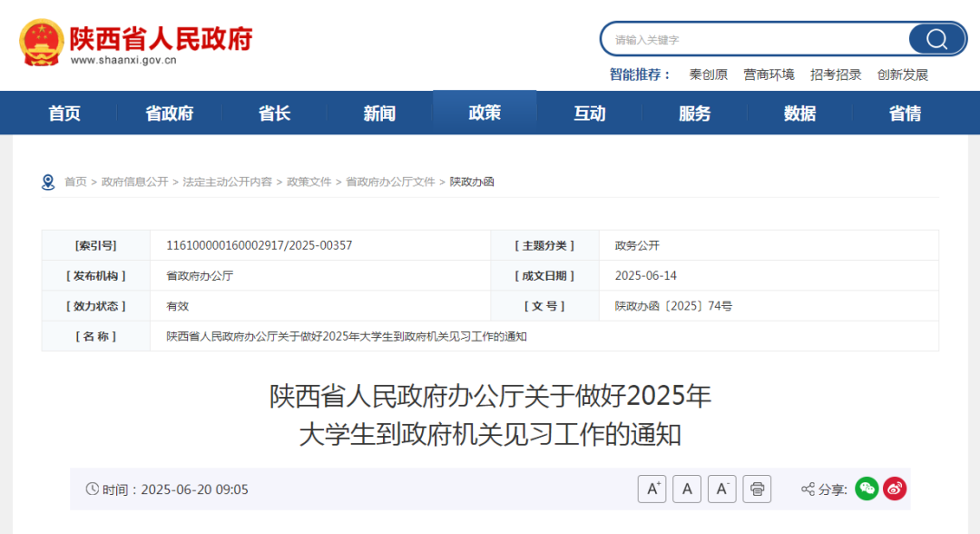Click the 秦创原 recommended keyword

(x=708, y=75)
